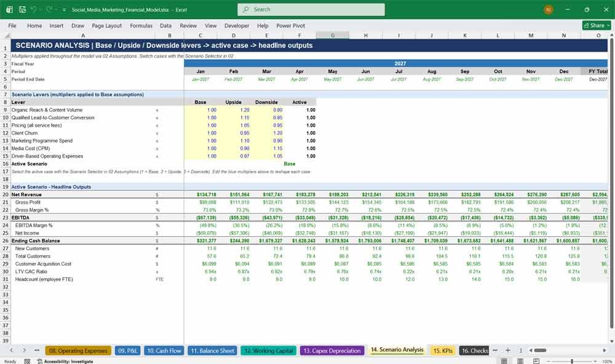Click the tab bar options vertical dots
Viewport: 615px width, 364px height.
[521, 350]
